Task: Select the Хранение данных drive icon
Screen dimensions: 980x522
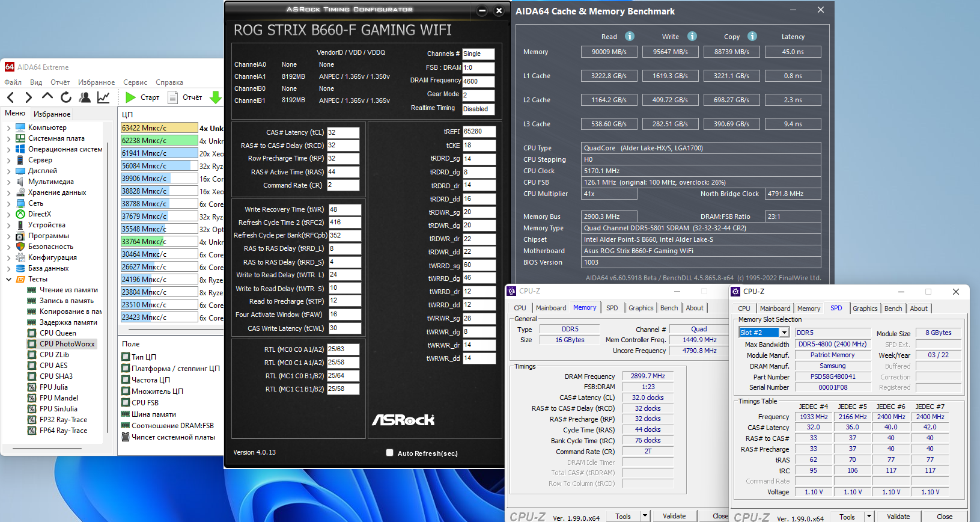Action: [x=20, y=192]
